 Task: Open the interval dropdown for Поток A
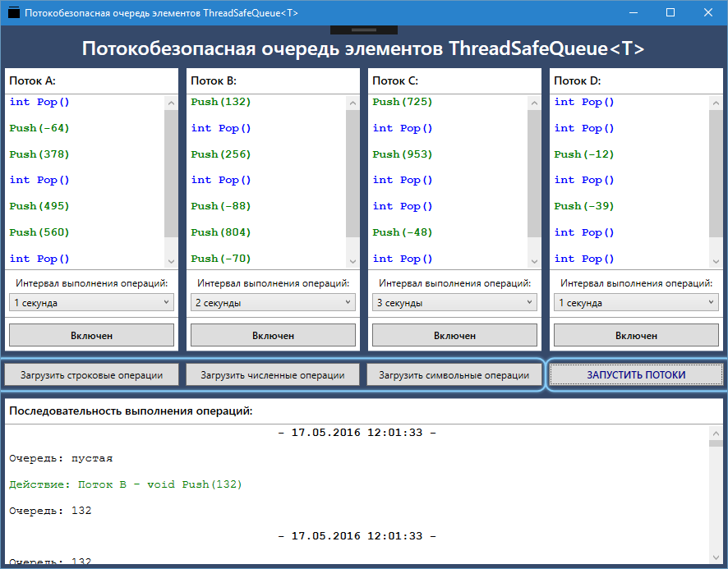[x=91, y=302]
